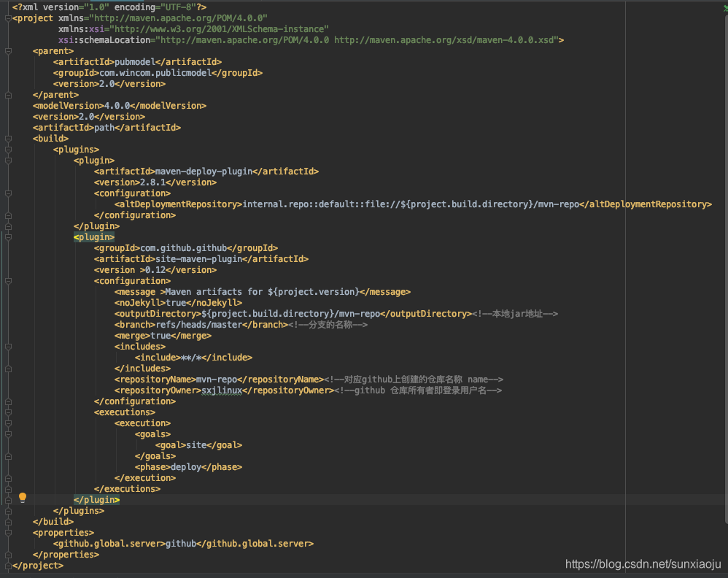
Task: Click the 'path' artifactId value
Action: [104, 127]
